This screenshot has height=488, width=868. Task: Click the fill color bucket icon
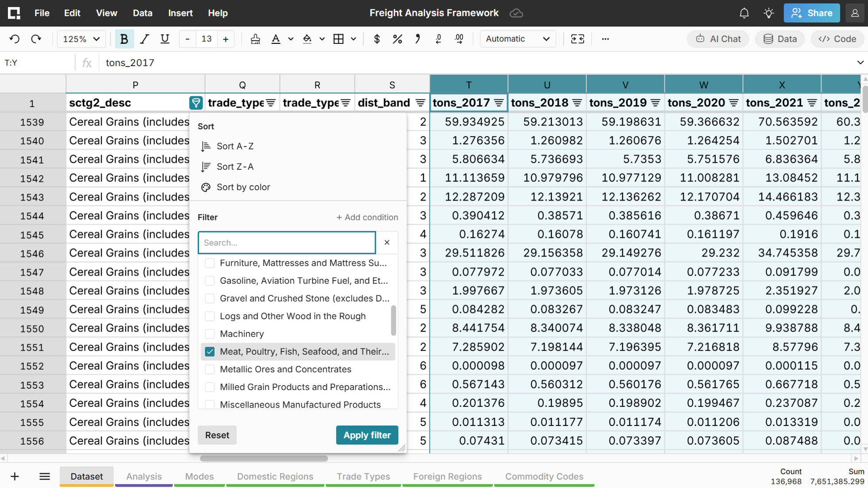point(307,39)
